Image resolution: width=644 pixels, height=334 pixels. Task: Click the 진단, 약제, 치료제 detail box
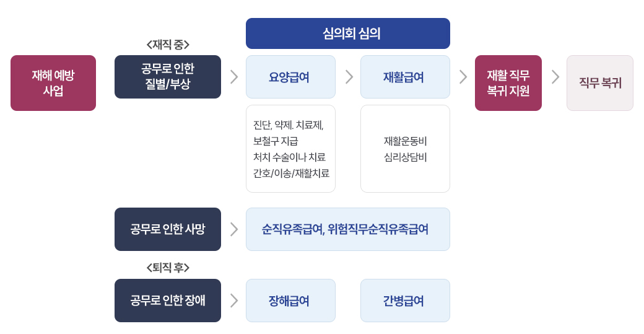[x=291, y=149]
